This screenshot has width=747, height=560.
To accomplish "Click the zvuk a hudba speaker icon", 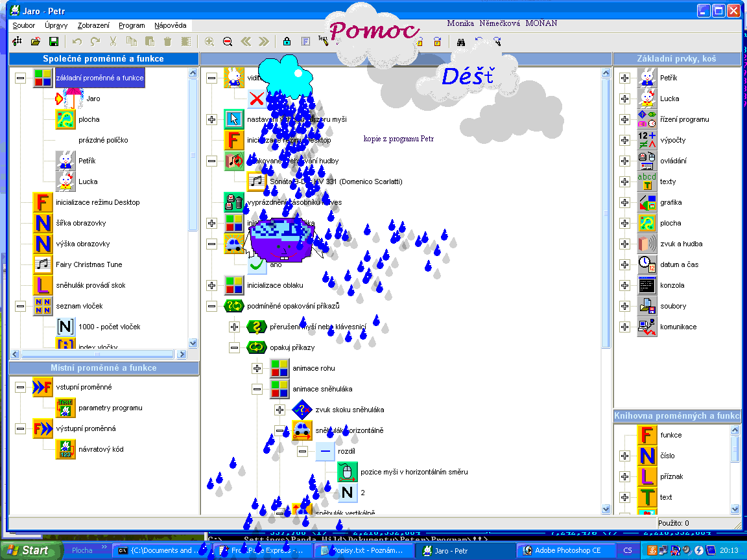I will pyautogui.click(x=647, y=244).
